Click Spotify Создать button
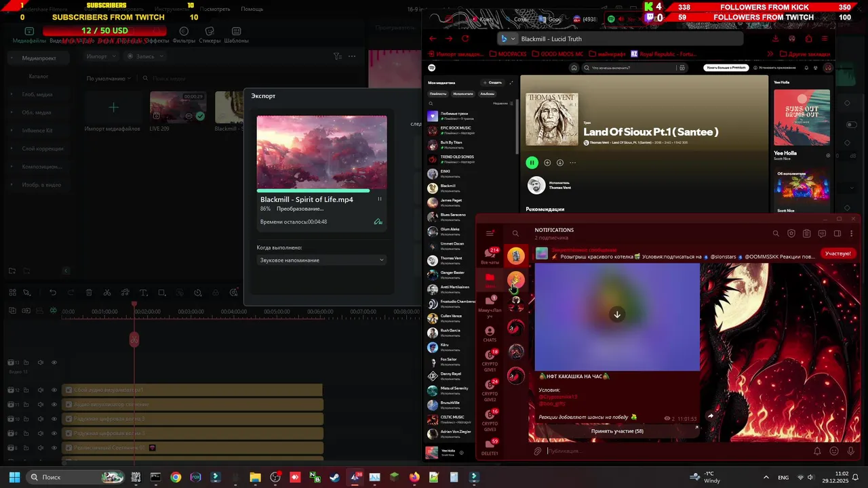The height and width of the screenshot is (488, 868). point(492,82)
